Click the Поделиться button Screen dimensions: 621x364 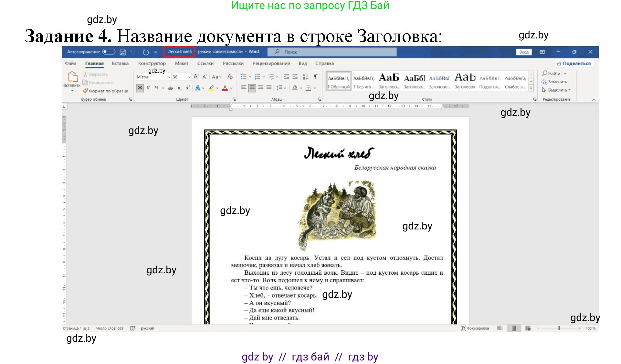[x=574, y=64]
